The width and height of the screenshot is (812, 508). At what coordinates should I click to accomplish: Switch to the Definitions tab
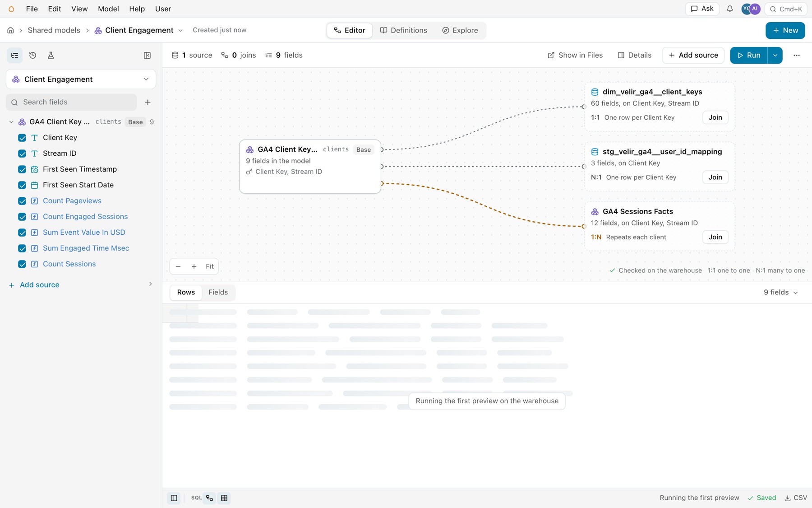tap(403, 30)
